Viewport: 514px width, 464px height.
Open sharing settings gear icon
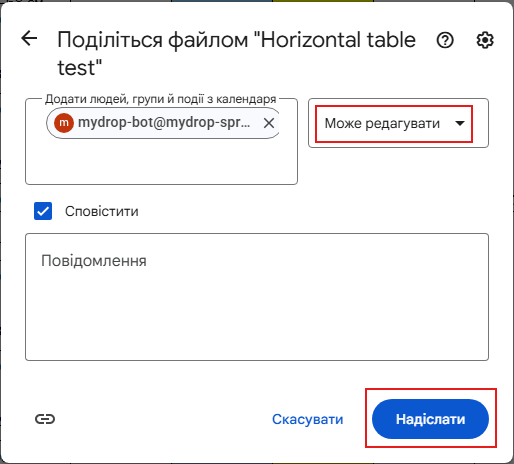coord(485,40)
